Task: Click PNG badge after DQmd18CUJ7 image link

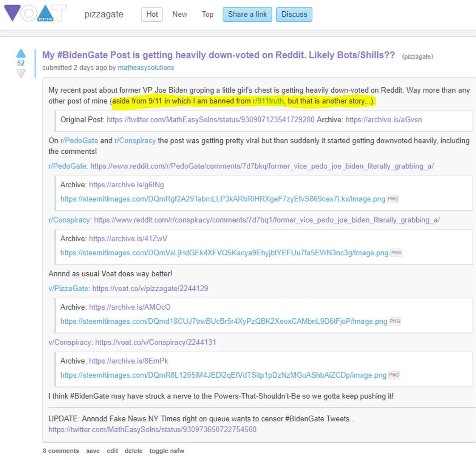Action: (x=395, y=321)
